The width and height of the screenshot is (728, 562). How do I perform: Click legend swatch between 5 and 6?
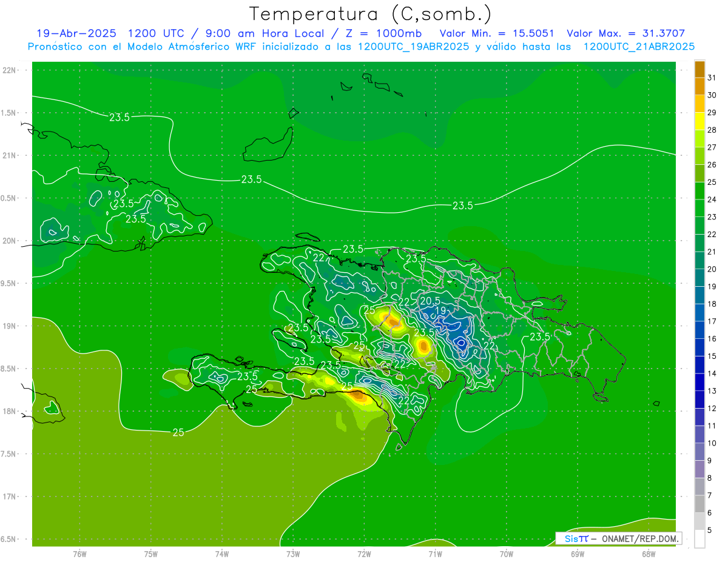tap(699, 521)
